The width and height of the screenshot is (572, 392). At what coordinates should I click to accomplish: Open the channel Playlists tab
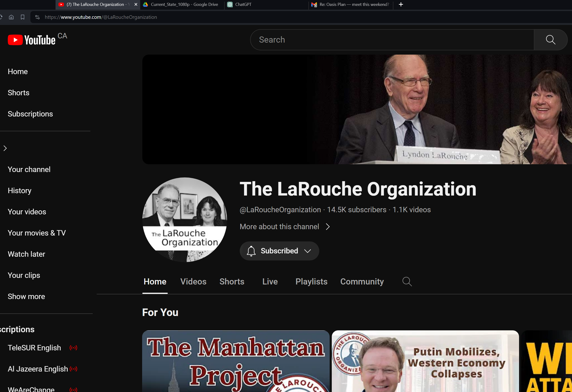tap(311, 281)
